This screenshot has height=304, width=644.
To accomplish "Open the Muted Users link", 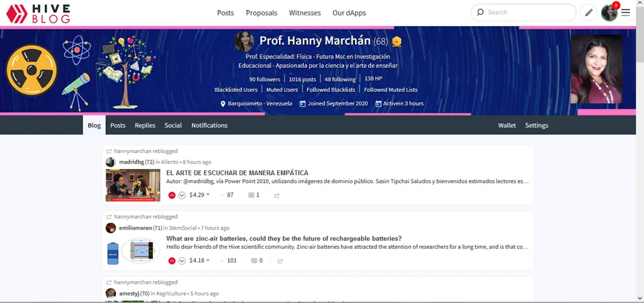I will (282, 89).
